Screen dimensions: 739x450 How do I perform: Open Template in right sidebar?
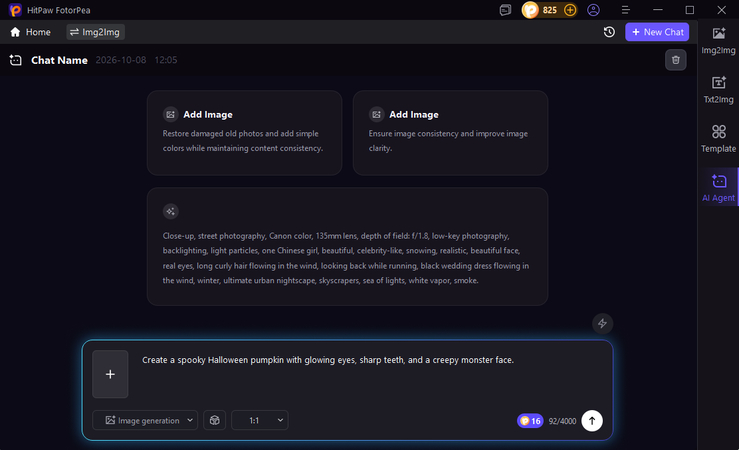click(718, 139)
